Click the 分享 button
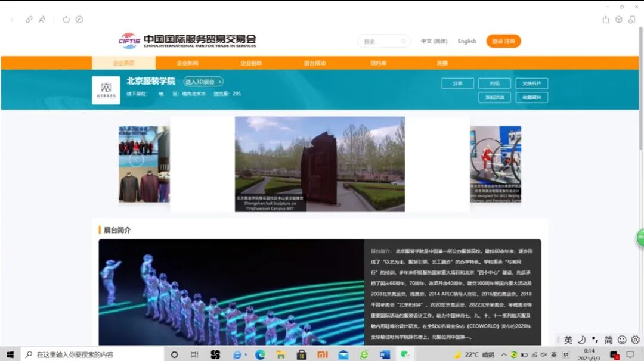644x361 pixels. (457, 83)
